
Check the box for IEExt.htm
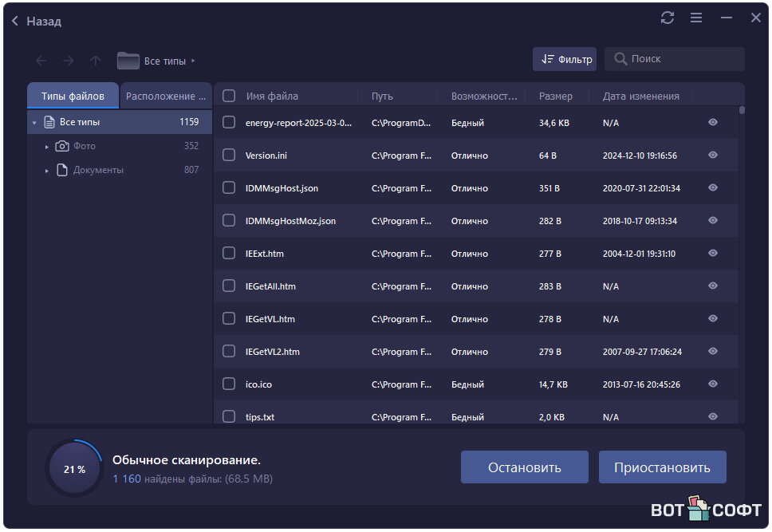[x=229, y=254]
